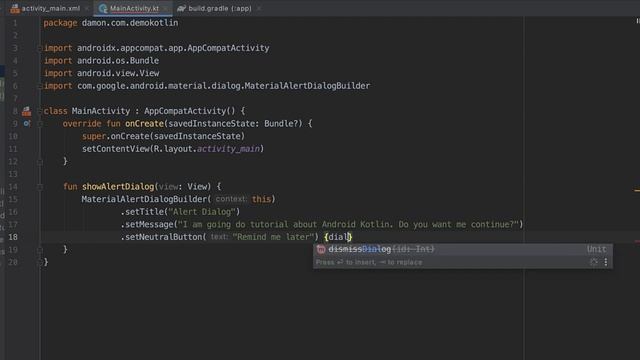This screenshot has width=640, height=360.
Task: Click the fold end marker at line 12
Action: coord(40,162)
